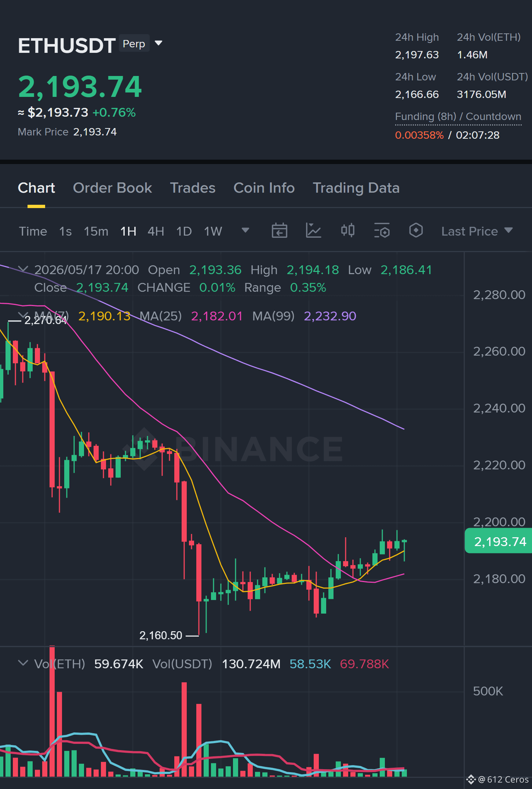Open the calendar date-jump icon
Image resolution: width=532 pixels, height=789 pixels.
coord(279,231)
